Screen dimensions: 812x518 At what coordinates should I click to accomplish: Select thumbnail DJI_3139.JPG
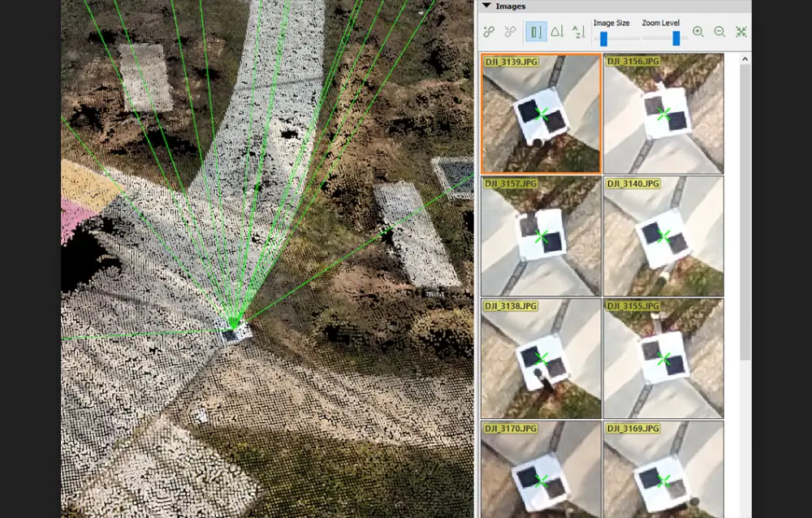pyautogui.click(x=541, y=114)
